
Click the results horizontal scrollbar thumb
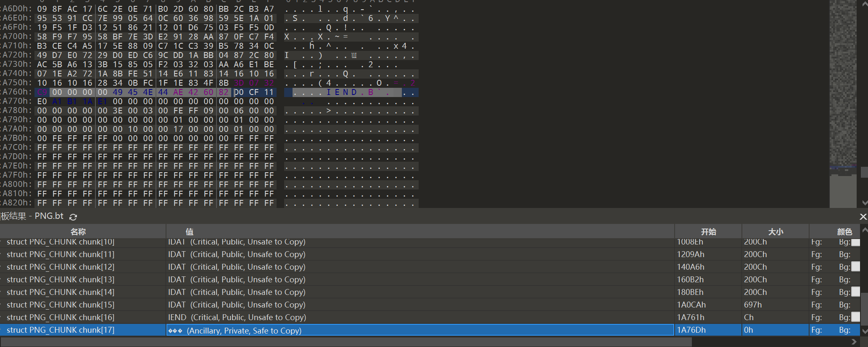tap(346, 342)
